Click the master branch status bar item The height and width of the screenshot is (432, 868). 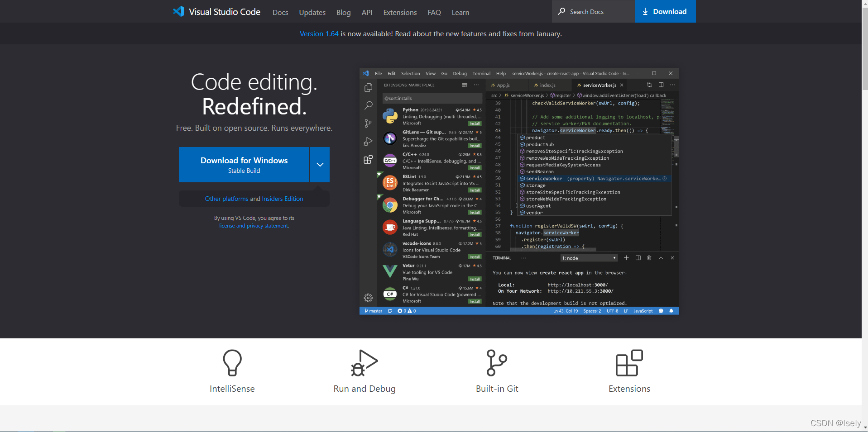[374, 311]
